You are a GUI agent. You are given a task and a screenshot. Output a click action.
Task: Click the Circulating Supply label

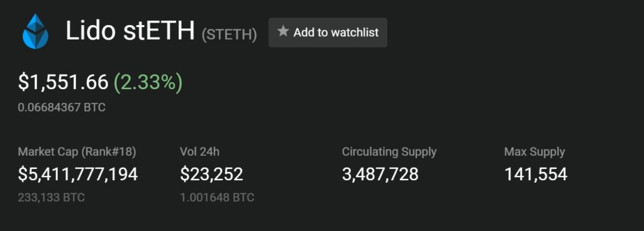coord(389,152)
